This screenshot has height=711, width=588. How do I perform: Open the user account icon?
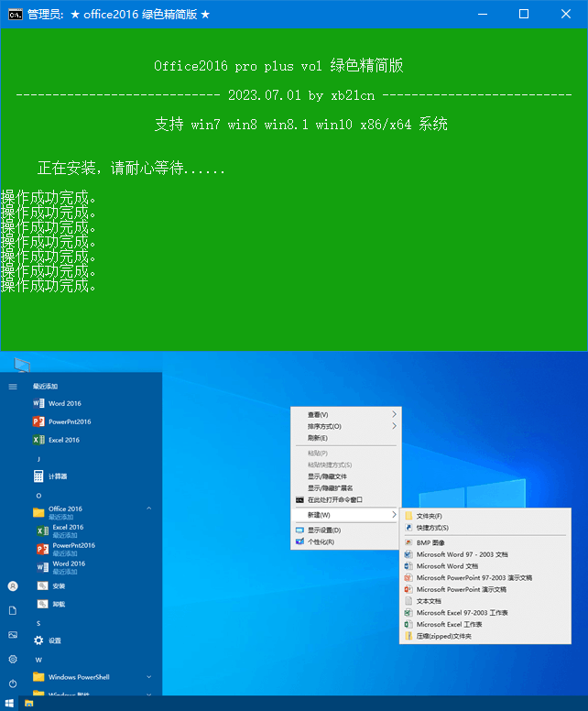point(13,586)
